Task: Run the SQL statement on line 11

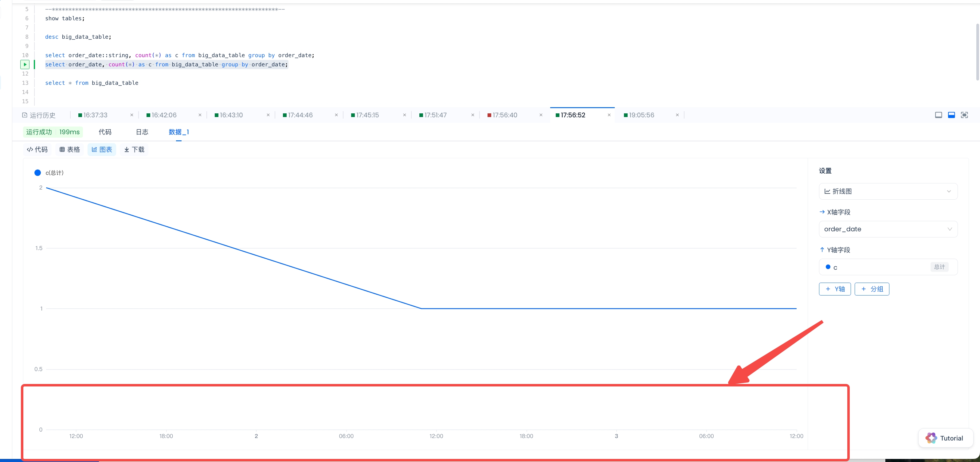Action: tap(25, 65)
